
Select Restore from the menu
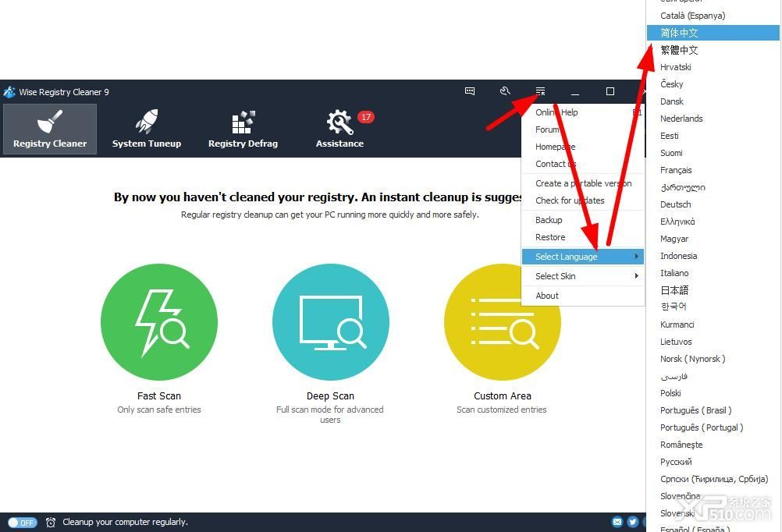(582, 237)
